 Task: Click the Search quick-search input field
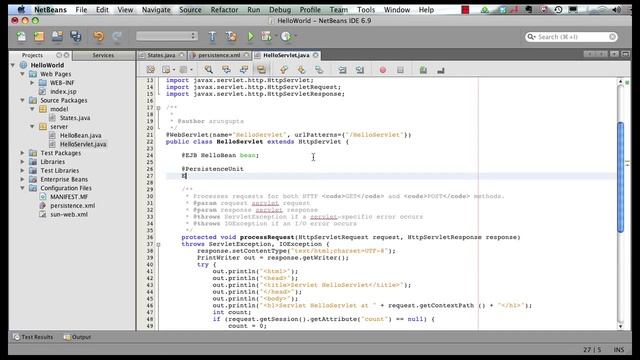(571, 37)
